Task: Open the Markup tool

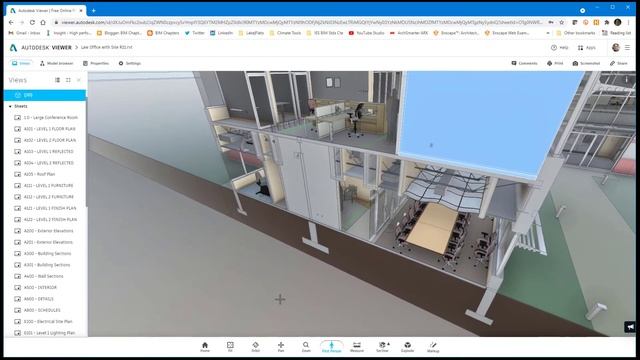Action: pos(433,347)
